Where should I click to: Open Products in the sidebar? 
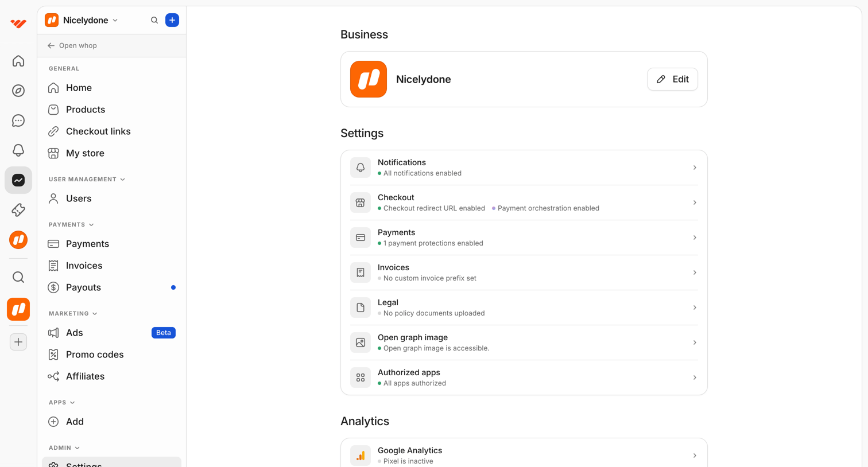tap(111, 110)
